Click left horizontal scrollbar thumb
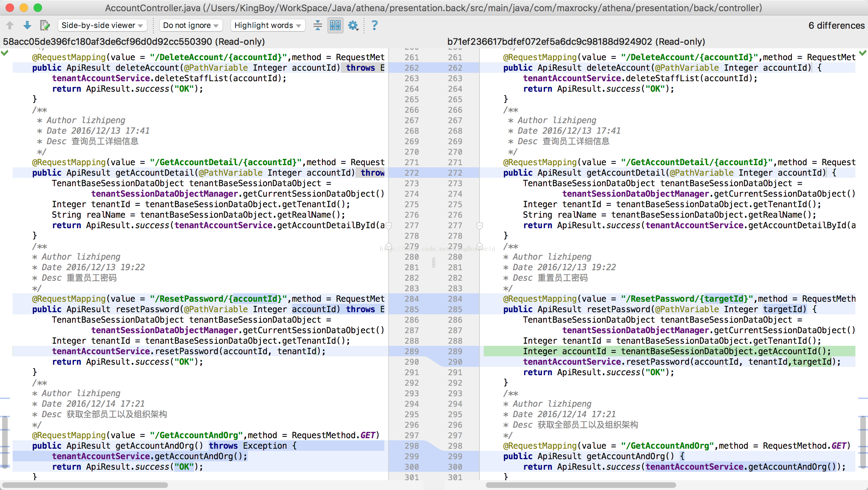 point(85,485)
